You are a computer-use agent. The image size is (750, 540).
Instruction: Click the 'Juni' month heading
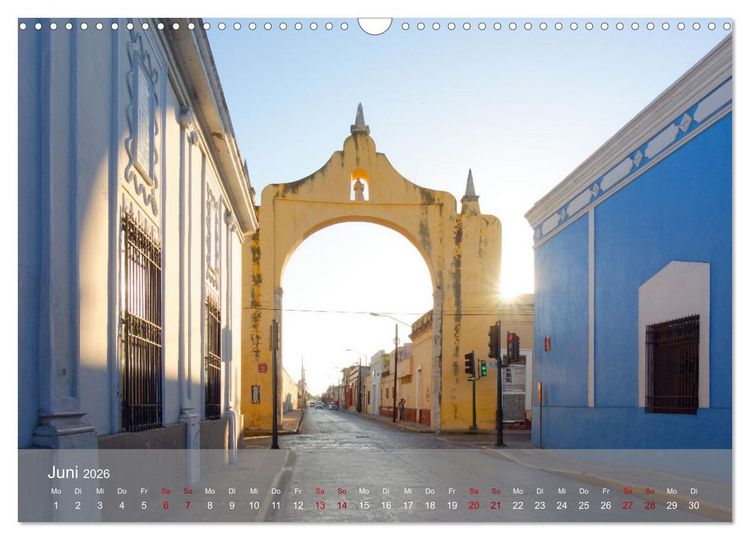pos(63,473)
